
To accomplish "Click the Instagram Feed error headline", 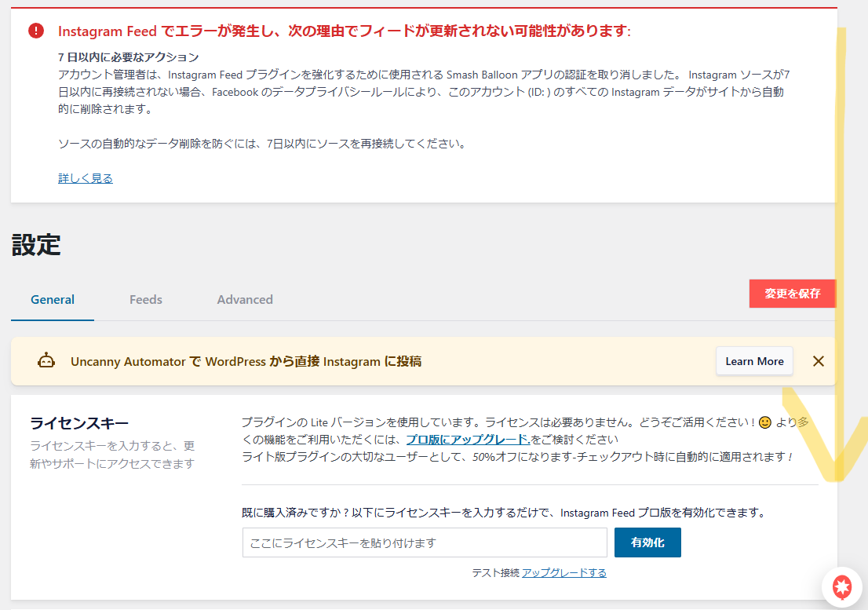I will [344, 31].
